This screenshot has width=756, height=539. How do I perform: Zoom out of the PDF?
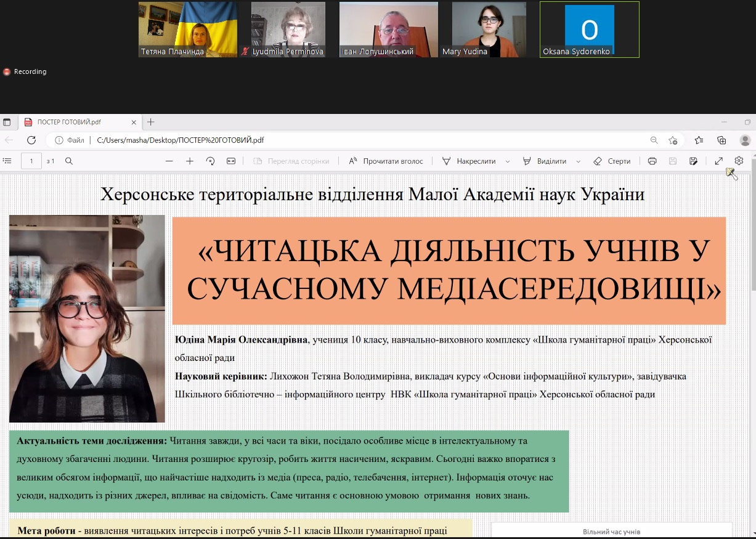[169, 161]
